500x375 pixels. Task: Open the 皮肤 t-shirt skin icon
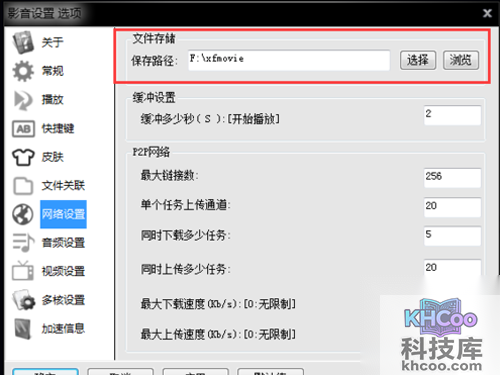tap(23, 157)
